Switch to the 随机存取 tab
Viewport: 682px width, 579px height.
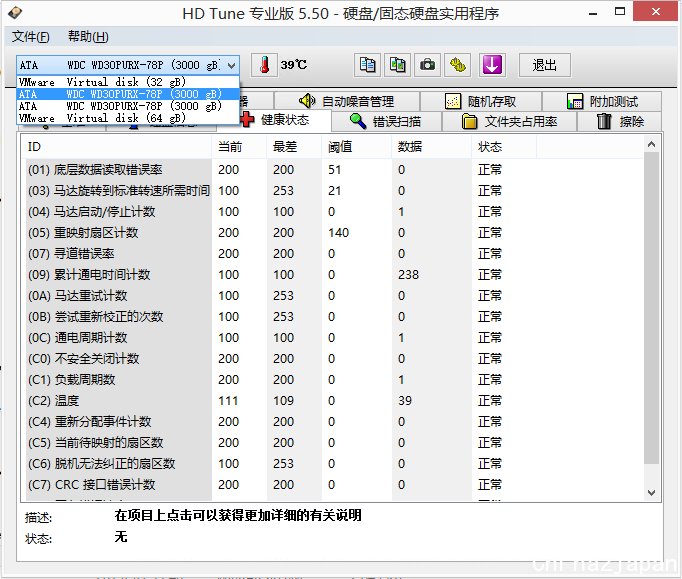tap(481, 101)
